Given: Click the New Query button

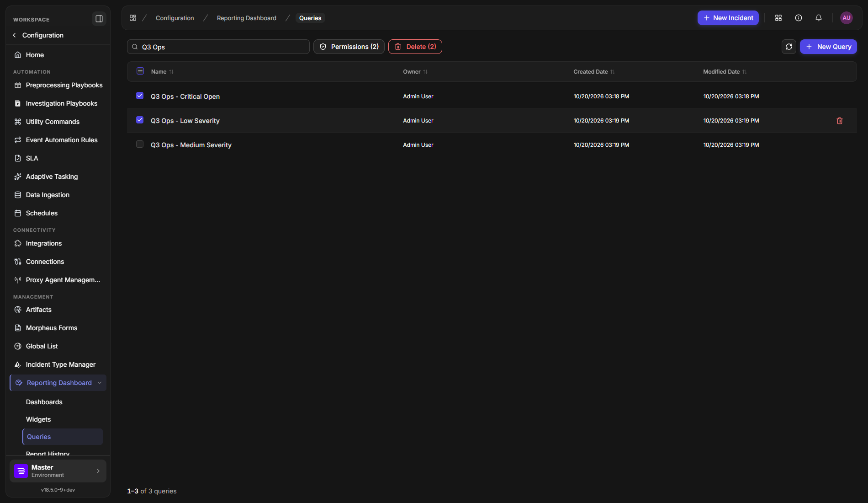Looking at the screenshot, I should [x=828, y=47].
